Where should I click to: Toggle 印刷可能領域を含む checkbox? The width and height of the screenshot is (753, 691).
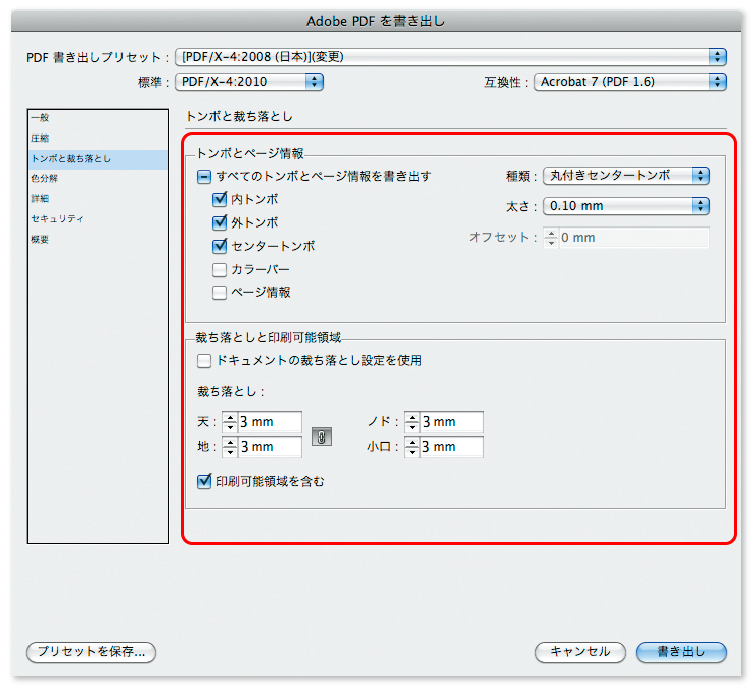(x=204, y=481)
